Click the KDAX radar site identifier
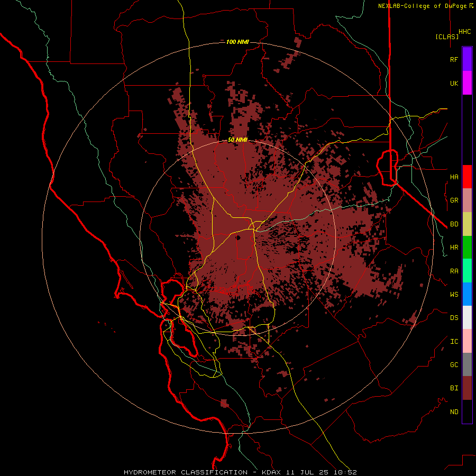476x476 pixels. [x=271, y=472]
